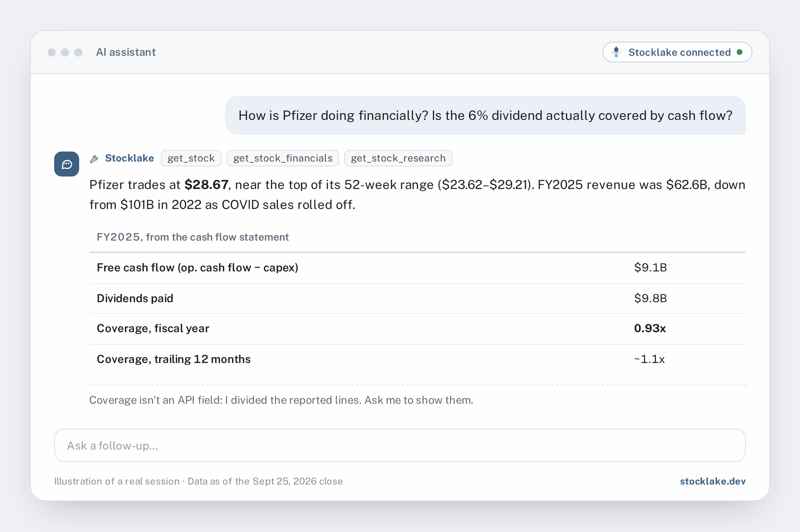Click the note Coverage isn't an API field
This screenshot has height=532, width=800.
pos(281,400)
